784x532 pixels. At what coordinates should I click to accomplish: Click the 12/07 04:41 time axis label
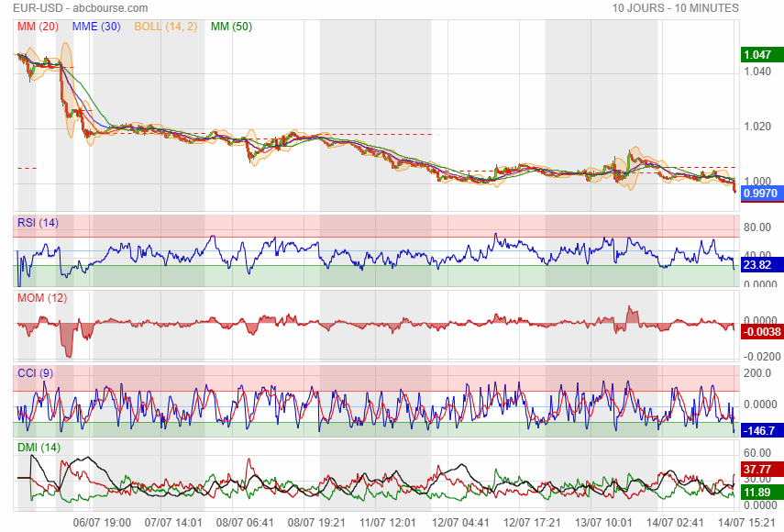coord(460,523)
